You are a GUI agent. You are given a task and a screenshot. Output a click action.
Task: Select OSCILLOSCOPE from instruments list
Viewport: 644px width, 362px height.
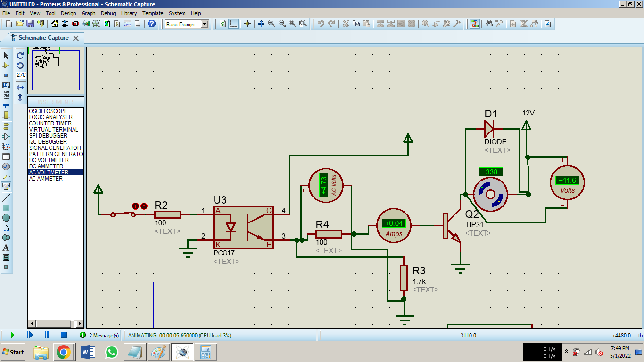pyautogui.click(x=48, y=111)
